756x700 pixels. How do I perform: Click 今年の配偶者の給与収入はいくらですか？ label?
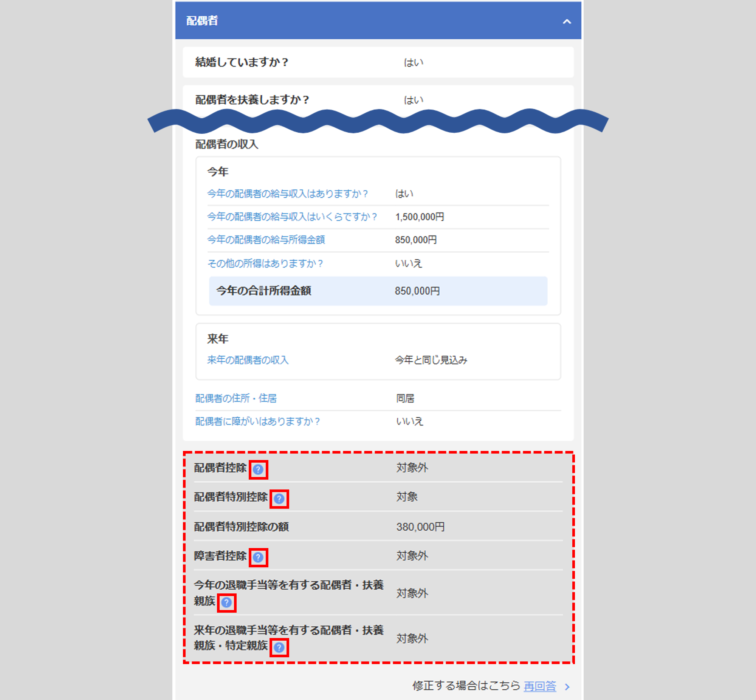(x=292, y=217)
